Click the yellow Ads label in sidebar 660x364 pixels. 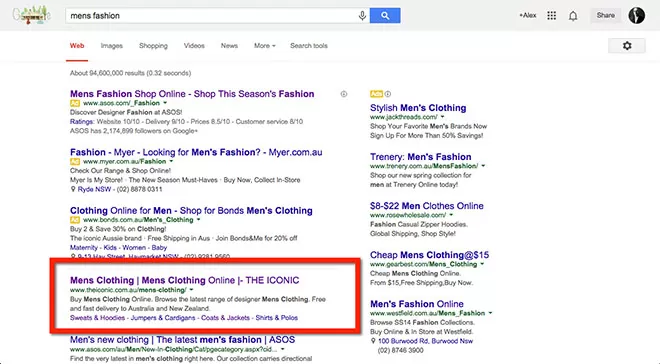pos(376,94)
